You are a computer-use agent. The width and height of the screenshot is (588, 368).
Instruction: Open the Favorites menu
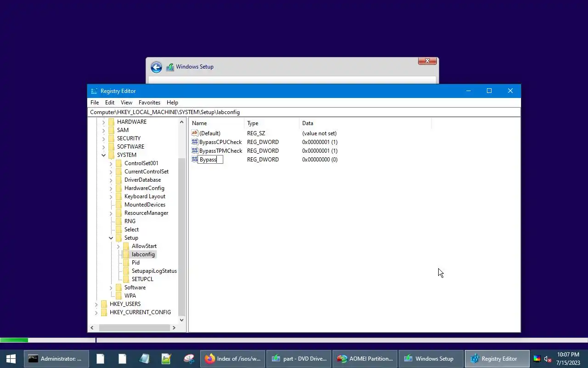[x=149, y=103]
